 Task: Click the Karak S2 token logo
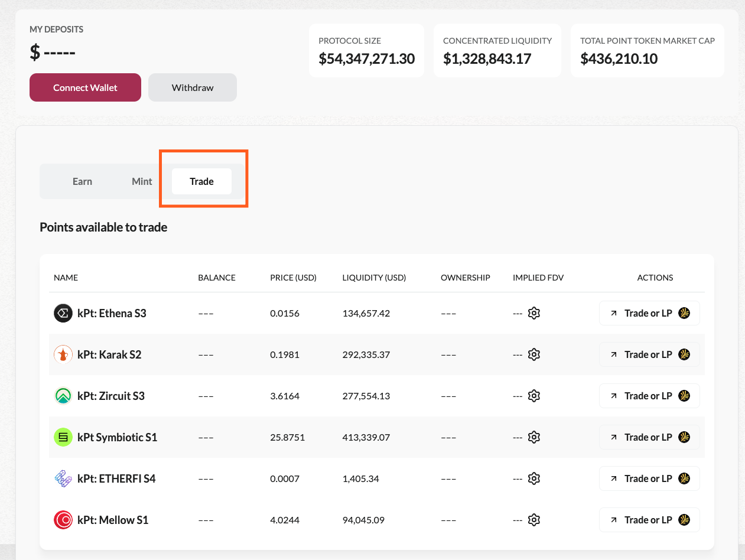[x=63, y=354]
